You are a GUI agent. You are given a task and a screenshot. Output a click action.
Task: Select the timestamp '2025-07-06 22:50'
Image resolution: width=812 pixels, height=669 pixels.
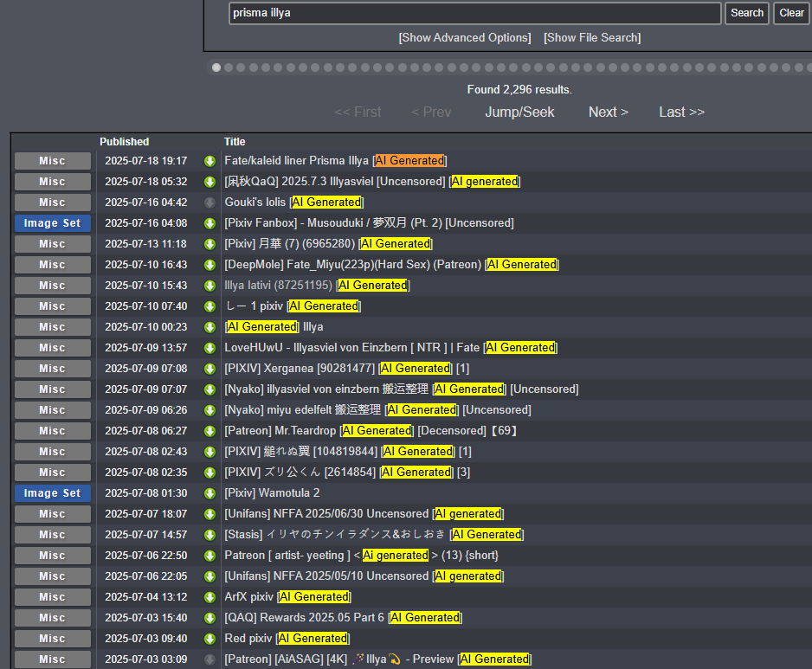click(x=146, y=556)
